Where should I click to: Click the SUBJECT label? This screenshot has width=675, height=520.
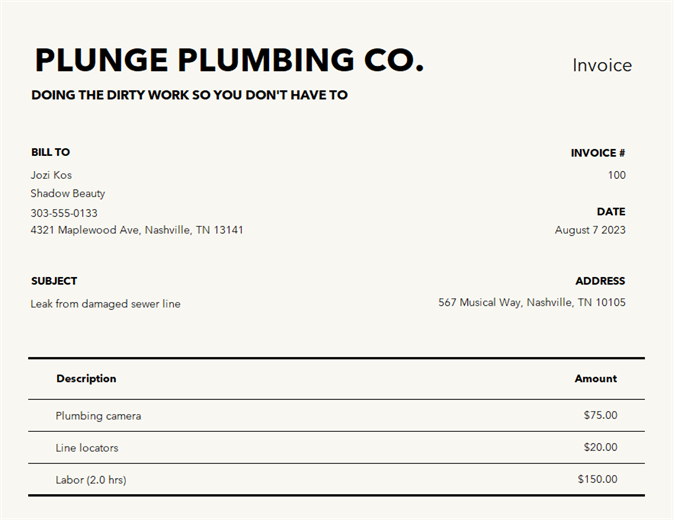tap(54, 281)
